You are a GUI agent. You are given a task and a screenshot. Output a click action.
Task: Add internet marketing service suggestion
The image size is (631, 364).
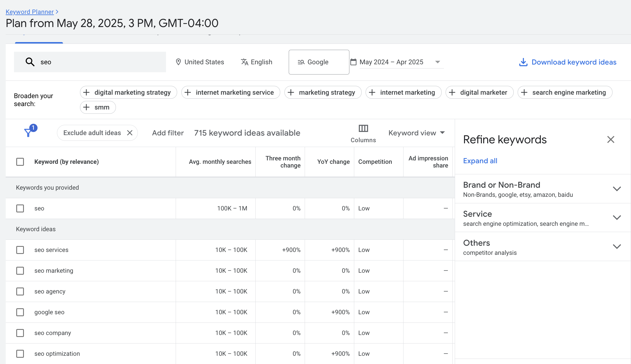point(231,92)
